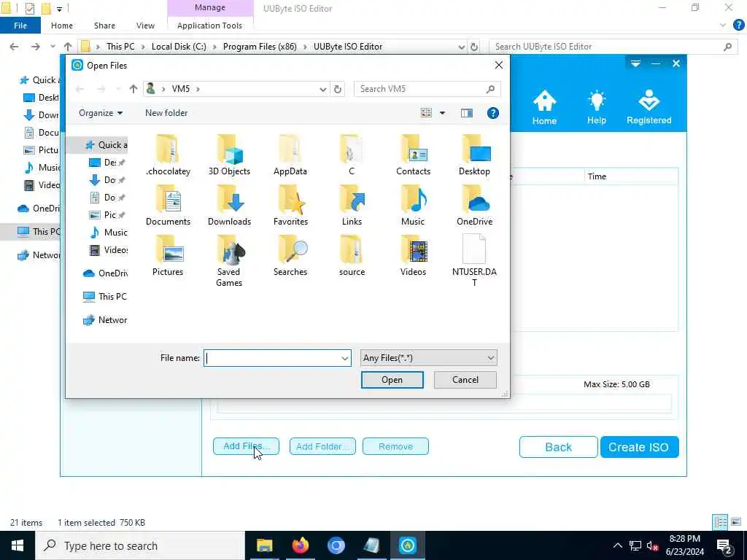Open the Contacts folder
This screenshot has height=560, width=747.
[413, 155]
